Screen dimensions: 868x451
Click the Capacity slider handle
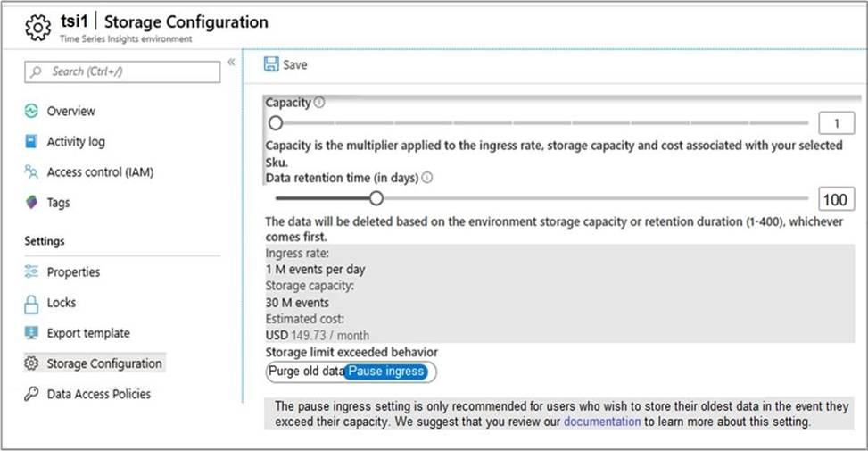pyautogui.click(x=276, y=122)
